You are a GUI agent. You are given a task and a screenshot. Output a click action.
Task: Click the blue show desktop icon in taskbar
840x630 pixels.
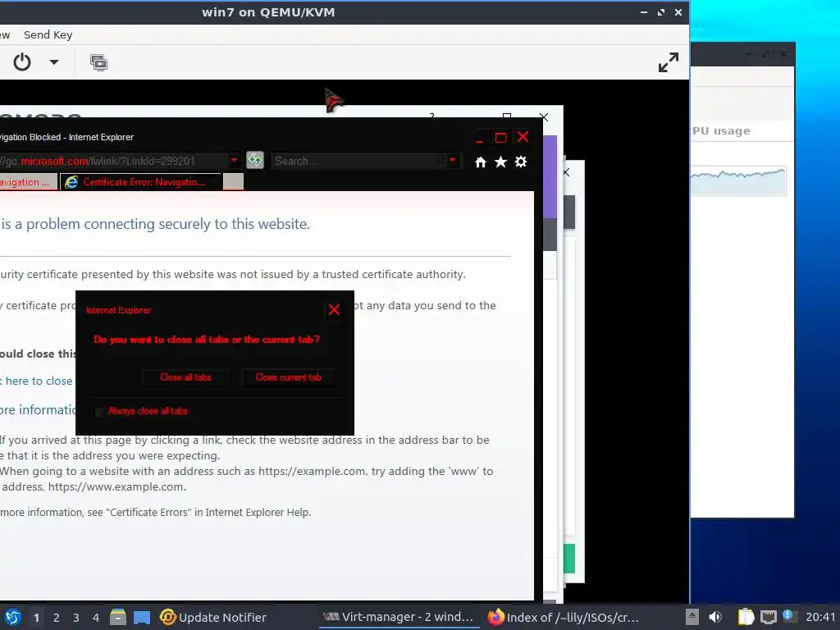click(142, 617)
